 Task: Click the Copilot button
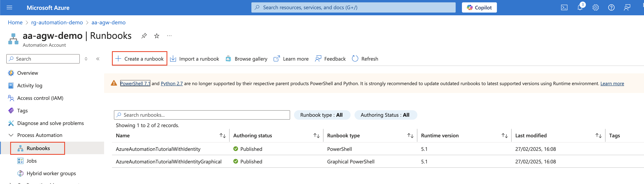coord(479,7)
